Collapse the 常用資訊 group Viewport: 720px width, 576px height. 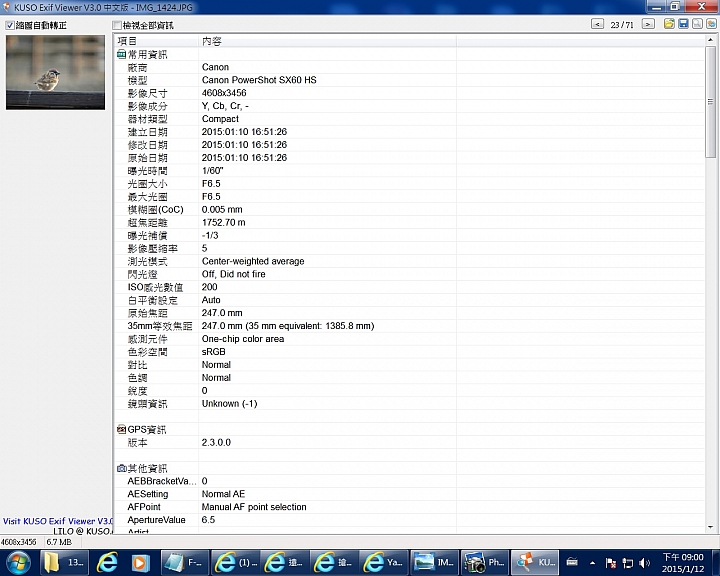tap(121, 55)
